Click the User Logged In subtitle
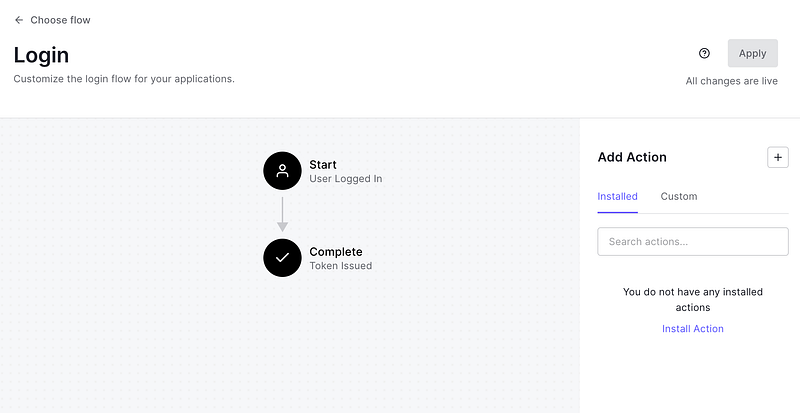 click(346, 179)
